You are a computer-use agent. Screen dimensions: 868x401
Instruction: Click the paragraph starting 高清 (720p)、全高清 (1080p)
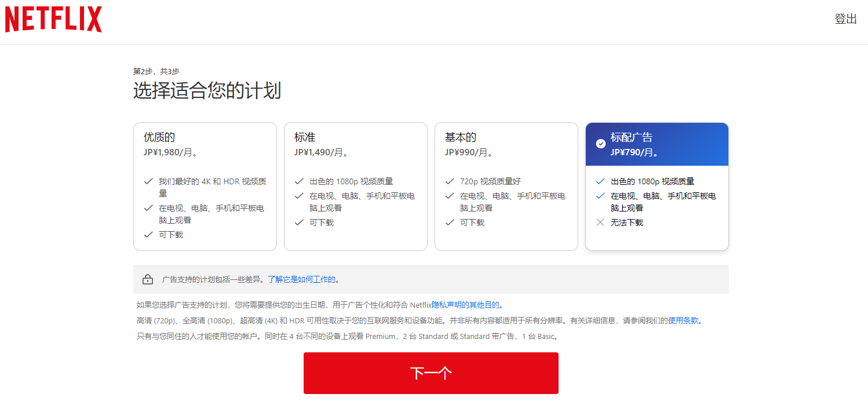[420, 320]
